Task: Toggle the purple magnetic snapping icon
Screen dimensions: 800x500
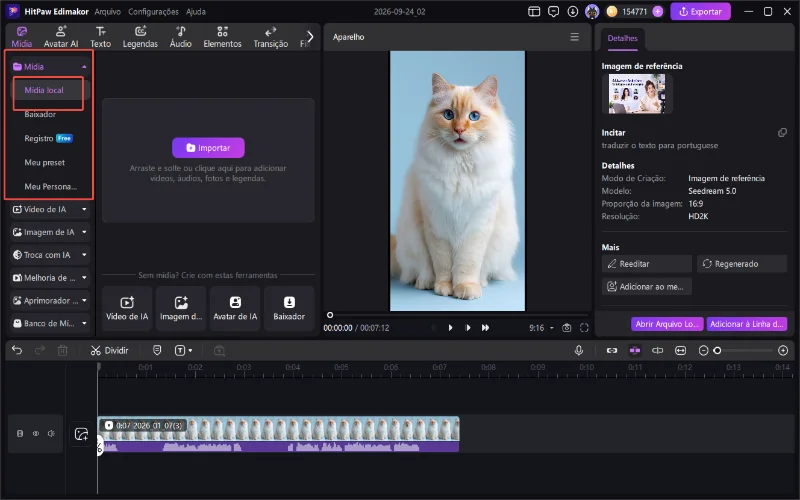Action: [x=635, y=351]
